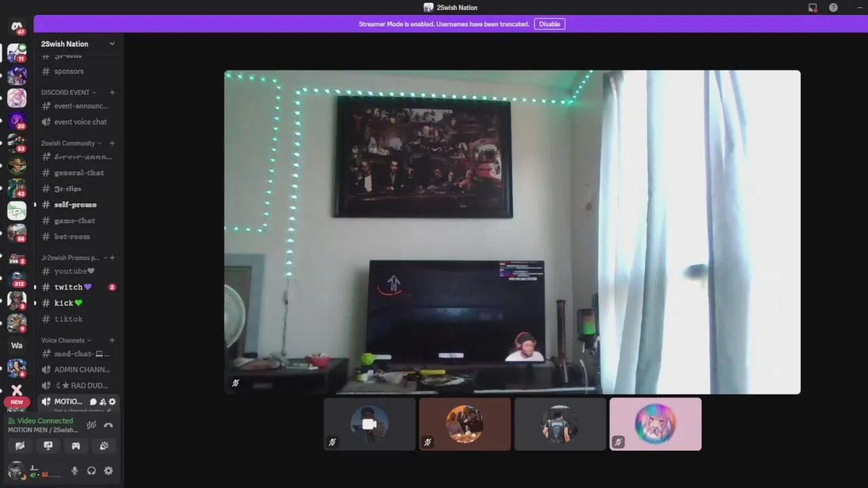The width and height of the screenshot is (868, 488).
Task: Open MOTION MEN channel settings gear
Action: click(113, 402)
